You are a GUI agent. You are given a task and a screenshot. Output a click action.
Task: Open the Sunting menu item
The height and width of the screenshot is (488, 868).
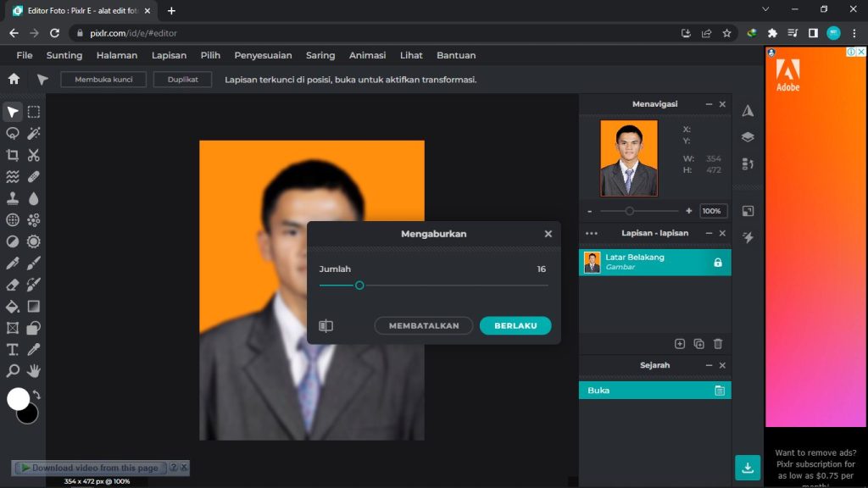pyautogui.click(x=64, y=55)
